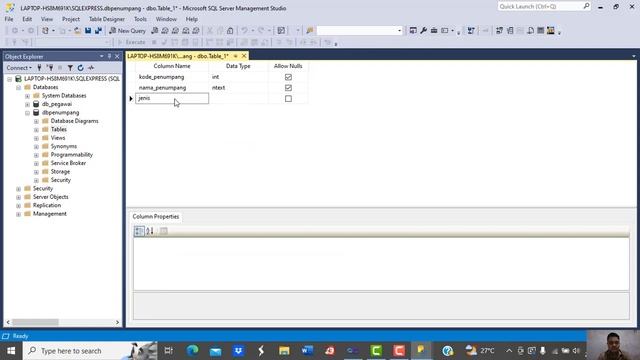Click the Open File icon in toolbar
This screenshot has width=640, height=360.
pyautogui.click(x=77, y=31)
